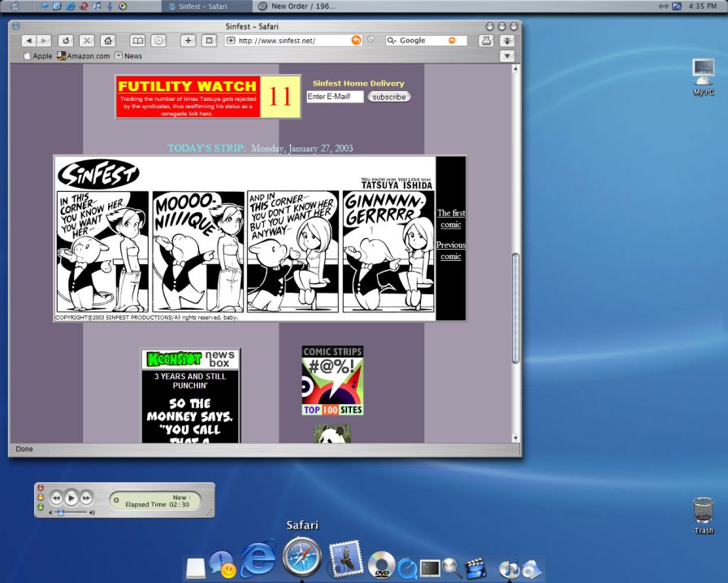This screenshot has width=728, height=583.
Task: Click the iTunes notes quick launch icon
Action: pos(97,6)
